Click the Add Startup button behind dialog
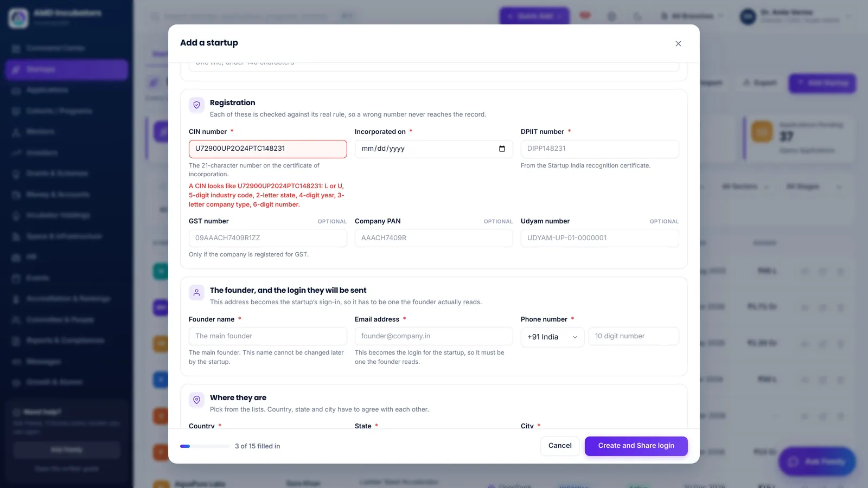The height and width of the screenshot is (488, 868). [822, 83]
